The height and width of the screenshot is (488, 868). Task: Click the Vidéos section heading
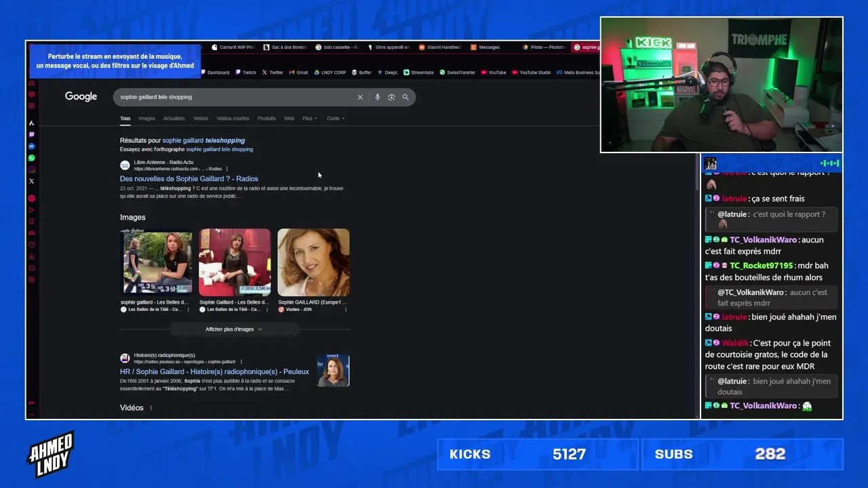tap(132, 408)
